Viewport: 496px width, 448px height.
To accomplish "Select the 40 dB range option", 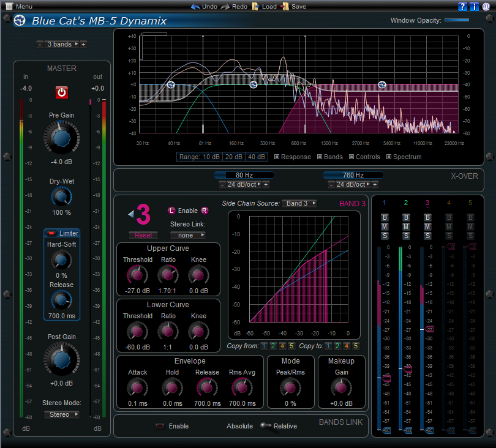I will pyautogui.click(x=256, y=157).
